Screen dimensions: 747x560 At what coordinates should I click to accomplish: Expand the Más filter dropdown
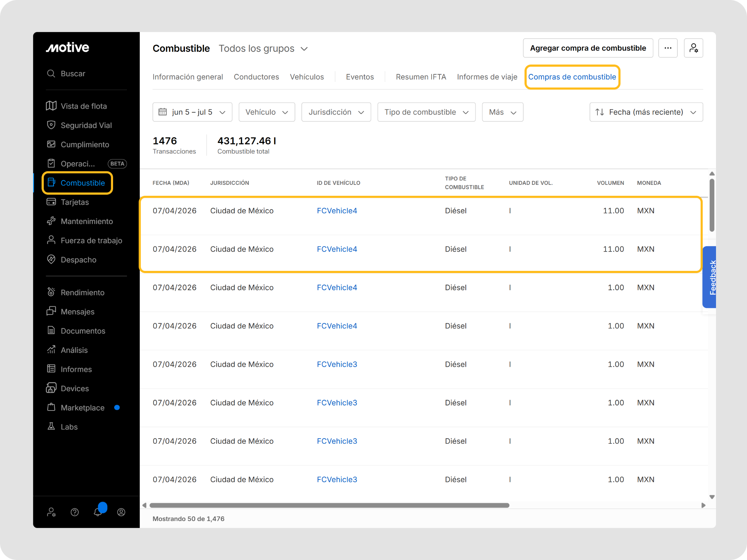coord(503,112)
